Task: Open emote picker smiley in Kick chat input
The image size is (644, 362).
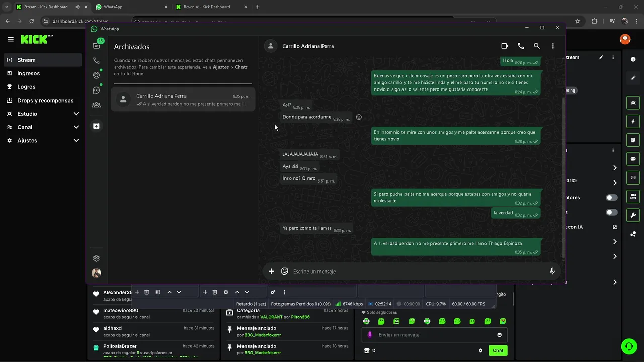Action: tap(499, 335)
